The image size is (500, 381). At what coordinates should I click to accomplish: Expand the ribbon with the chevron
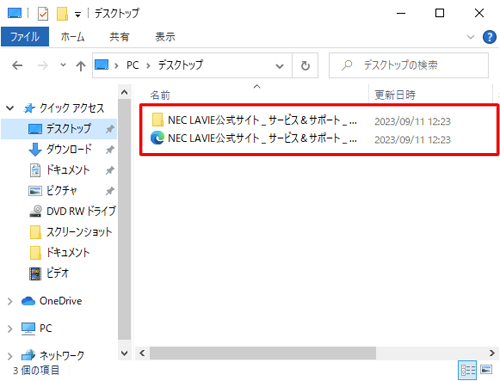pos(470,37)
